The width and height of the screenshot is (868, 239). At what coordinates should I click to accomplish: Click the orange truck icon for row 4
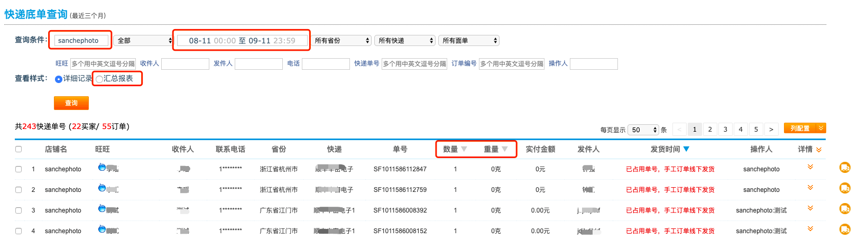845,229
